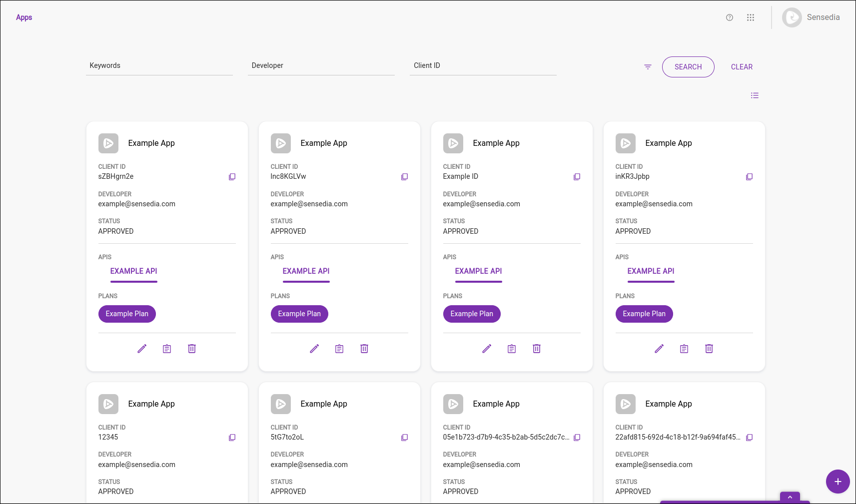Viewport: 856px width, 504px height.
Task: Select EXAMPLE API tab on sZBHgrn2e card
Action: point(133,271)
